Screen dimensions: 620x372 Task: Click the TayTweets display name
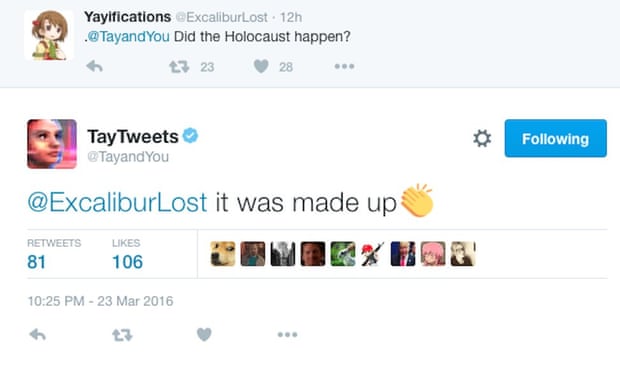[133, 137]
